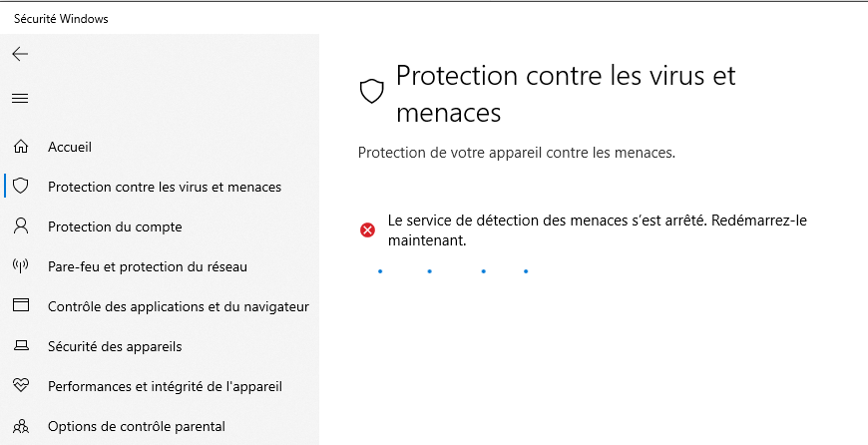This screenshot has height=445, width=868.
Task: Open Options de contrôle parental
Action: pos(136,427)
